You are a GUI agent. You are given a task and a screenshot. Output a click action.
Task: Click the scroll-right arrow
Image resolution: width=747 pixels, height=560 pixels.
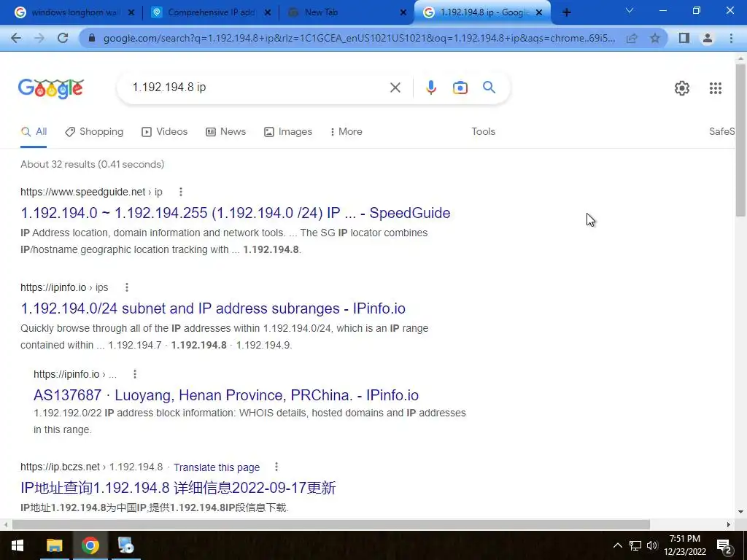(729, 525)
